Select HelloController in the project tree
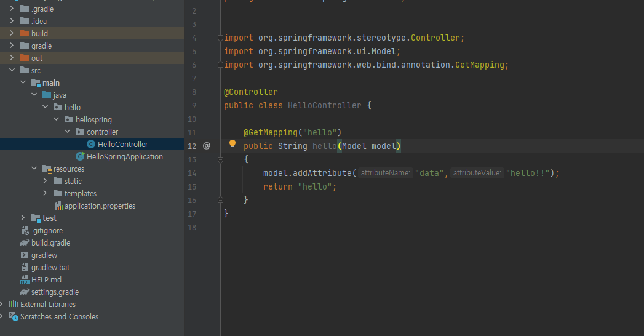This screenshot has height=336, width=644. click(x=92, y=144)
